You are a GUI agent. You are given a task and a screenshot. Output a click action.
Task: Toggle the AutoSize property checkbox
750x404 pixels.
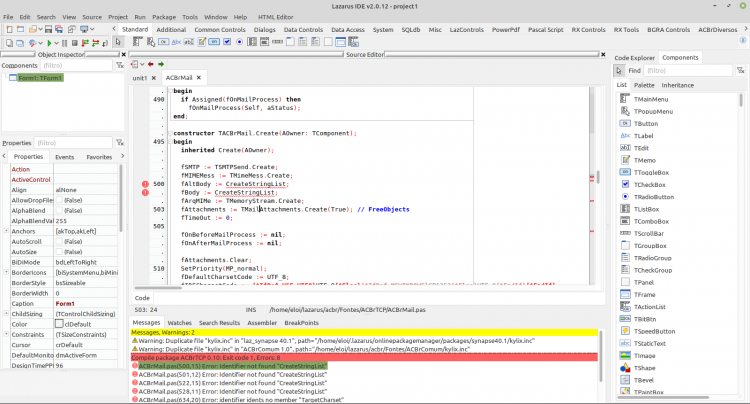[x=59, y=252]
